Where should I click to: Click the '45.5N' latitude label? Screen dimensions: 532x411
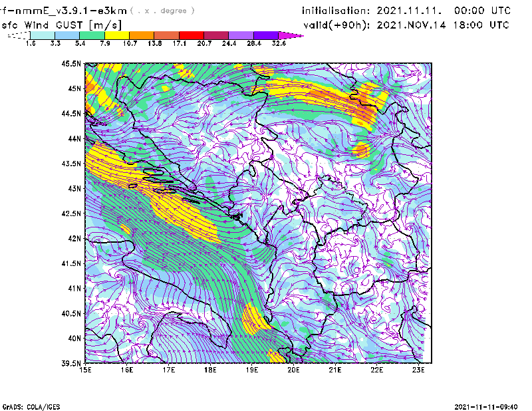71,63
